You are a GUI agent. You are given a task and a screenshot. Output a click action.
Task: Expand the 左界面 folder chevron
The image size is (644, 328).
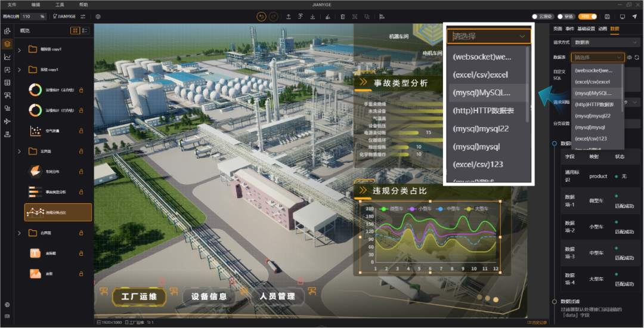(x=19, y=151)
